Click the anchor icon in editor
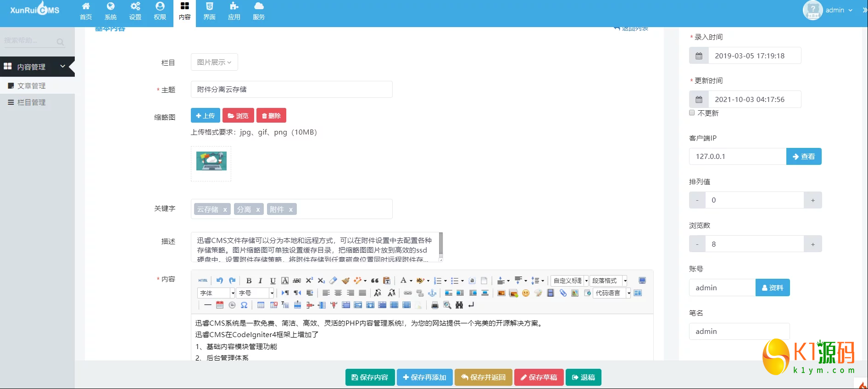 coord(432,293)
